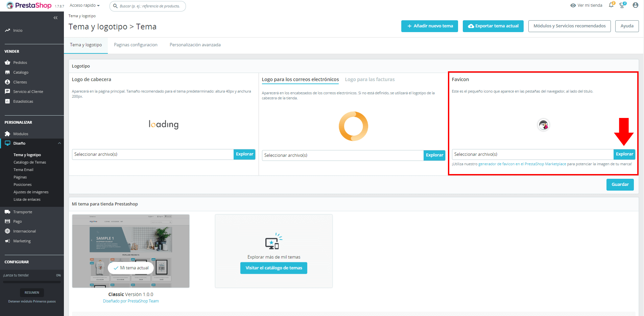Click the Clientes person icon
The width and height of the screenshot is (644, 316).
click(7, 82)
